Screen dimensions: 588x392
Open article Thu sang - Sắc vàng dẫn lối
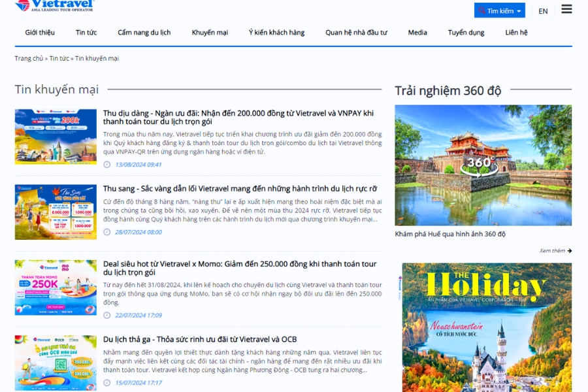pyautogui.click(x=240, y=189)
